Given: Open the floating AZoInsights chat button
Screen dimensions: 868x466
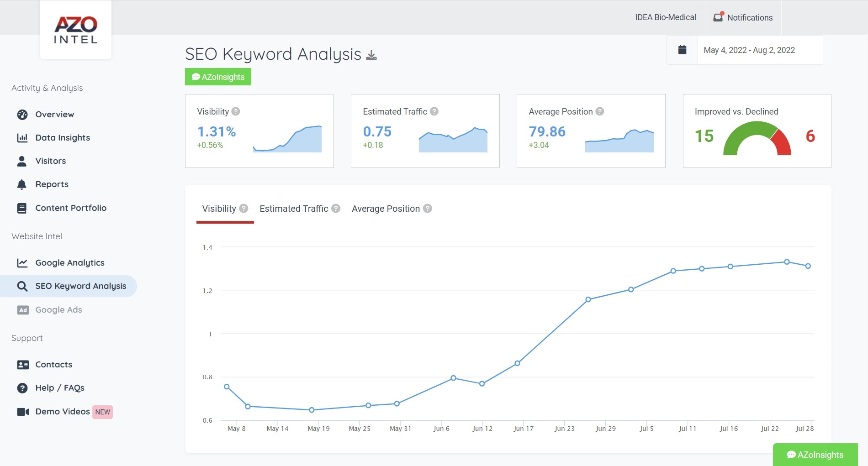Looking at the screenshot, I should pyautogui.click(x=815, y=455).
